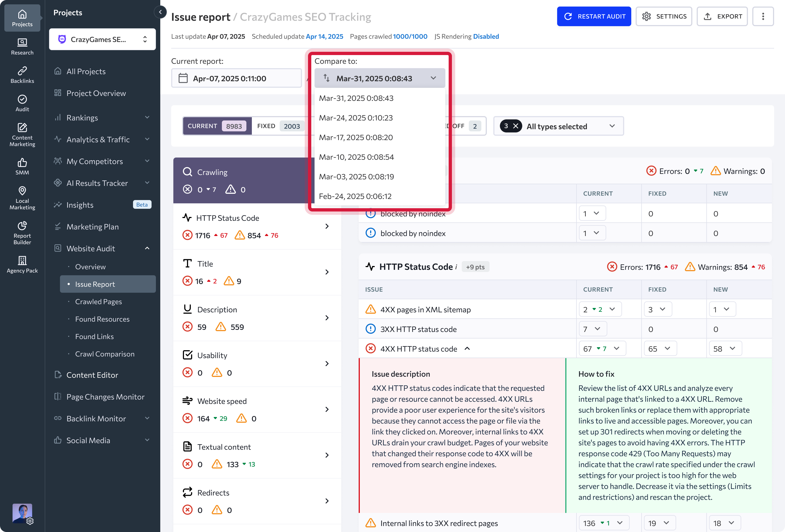This screenshot has width=785, height=532.
Task: Select Mar-17, 2025 0:08:20 comparison date
Action: [379, 137]
